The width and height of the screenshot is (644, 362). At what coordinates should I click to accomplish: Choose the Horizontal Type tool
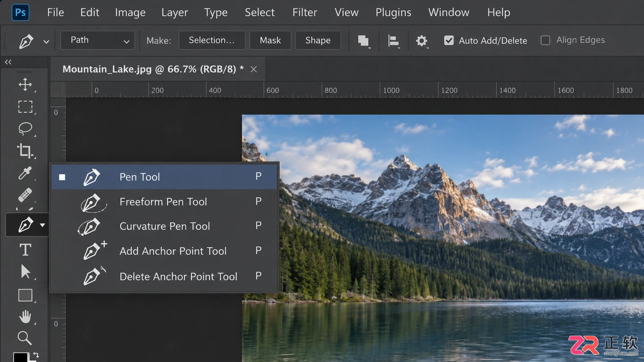point(25,249)
